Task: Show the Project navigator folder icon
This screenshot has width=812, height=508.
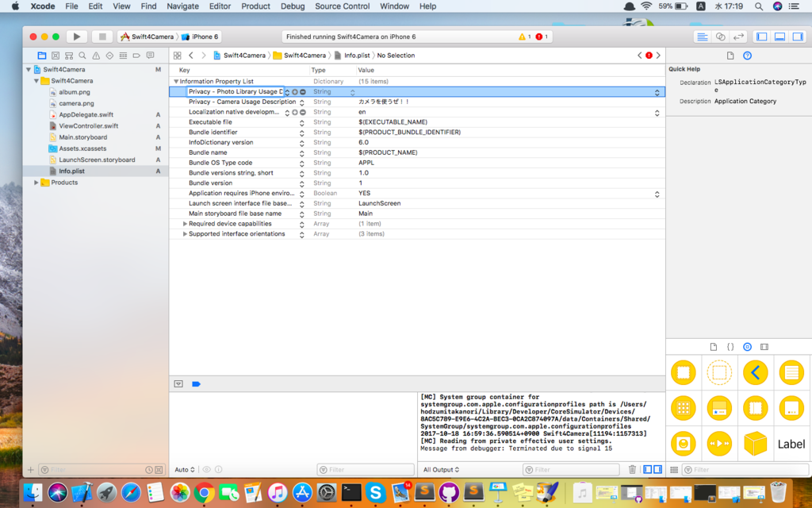Action: [x=42, y=56]
